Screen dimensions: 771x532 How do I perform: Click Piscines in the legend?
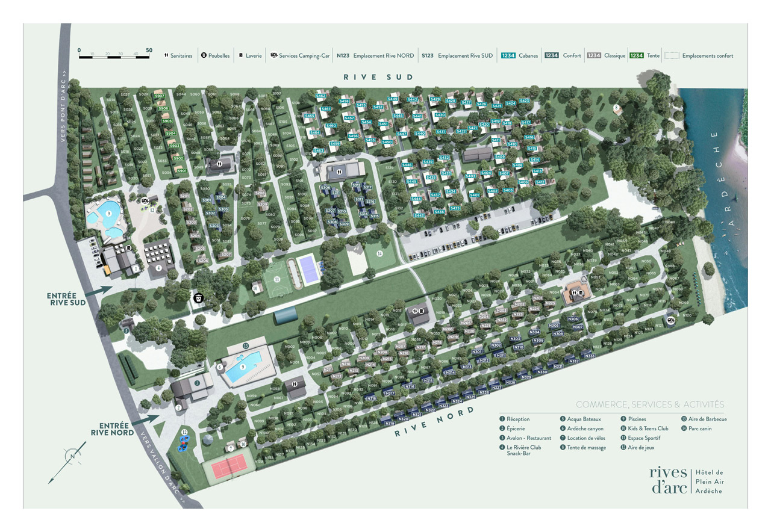633,419
